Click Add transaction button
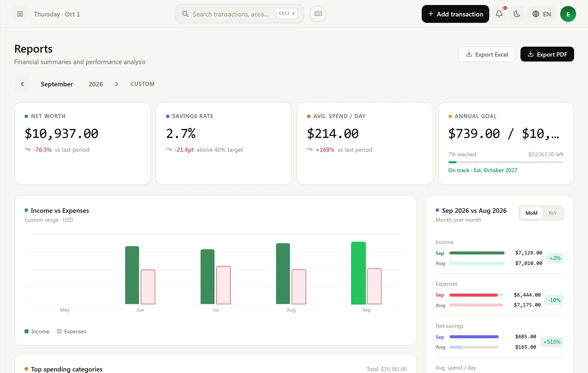The width and height of the screenshot is (588, 373). pyautogui.click(x=455, y=14)
